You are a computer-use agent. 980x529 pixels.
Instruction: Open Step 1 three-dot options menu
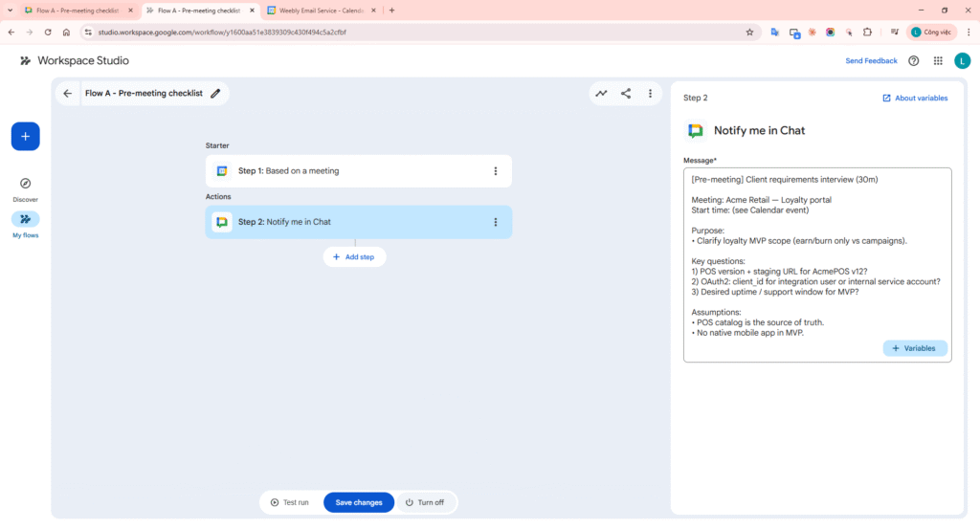click(495, 171)
